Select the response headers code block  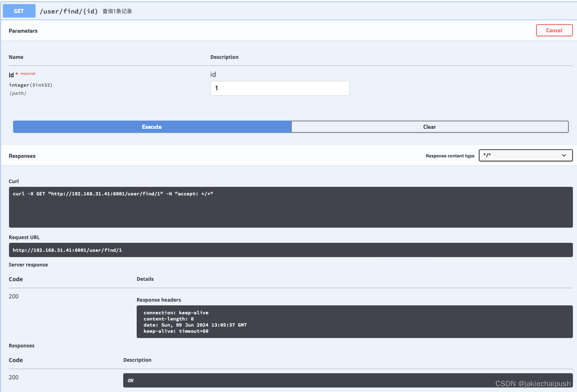354,322
